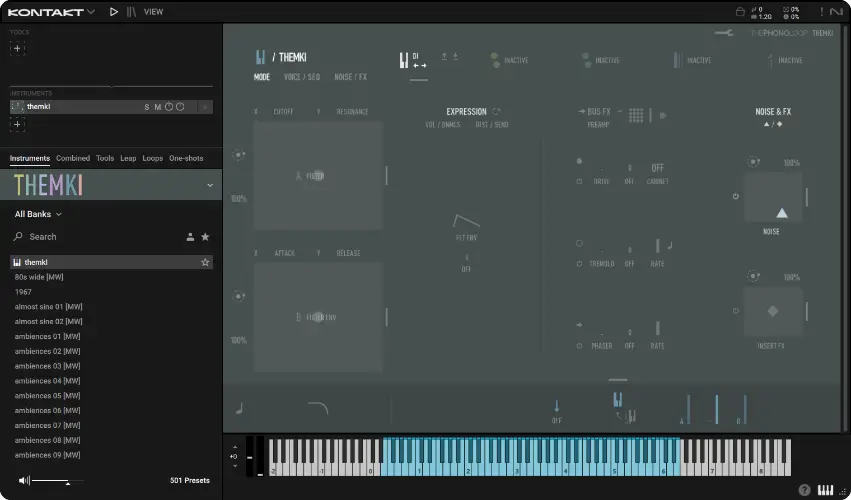
Task: Filter presets by favorites star icon
Action: point(205,237)
